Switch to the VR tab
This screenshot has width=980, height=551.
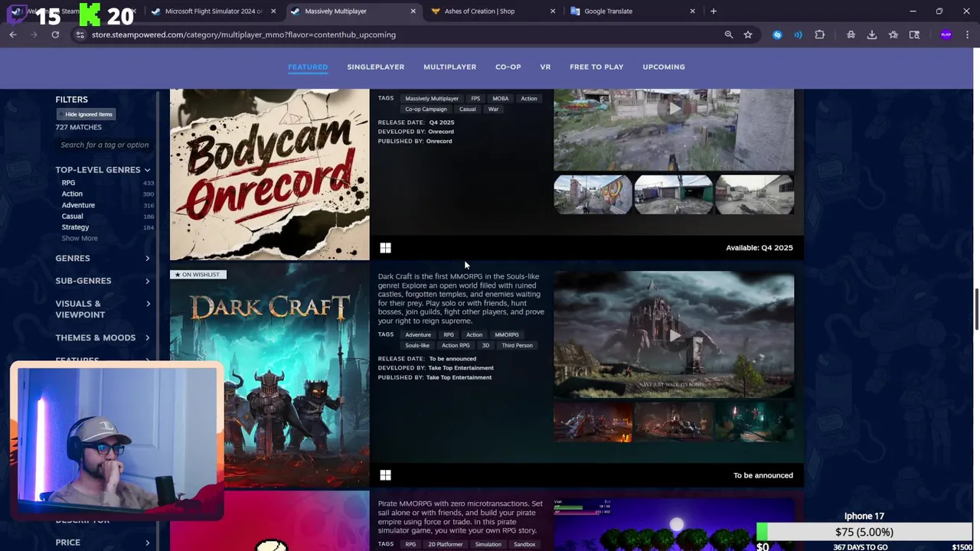545,67
